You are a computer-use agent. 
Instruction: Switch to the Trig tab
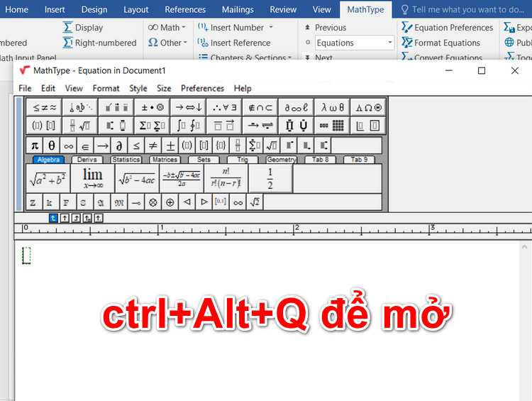243,160
